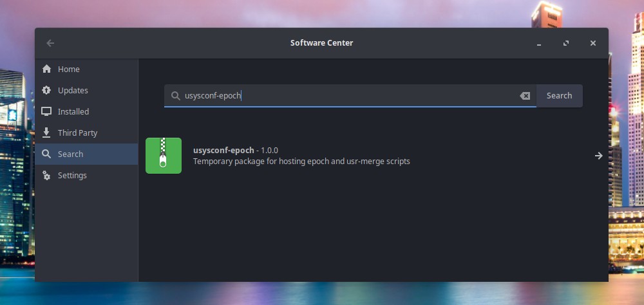Click the Installed monitor icon

(x=46, y=112)
